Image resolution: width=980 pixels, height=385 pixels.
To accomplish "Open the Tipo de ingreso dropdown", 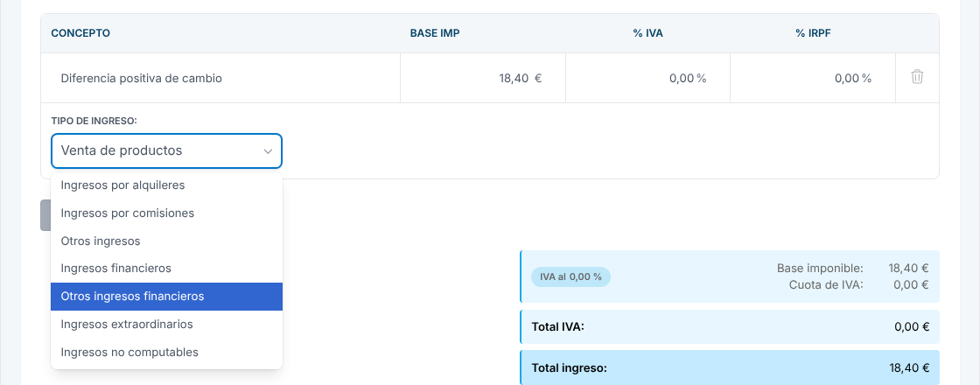I will point(166,150).
